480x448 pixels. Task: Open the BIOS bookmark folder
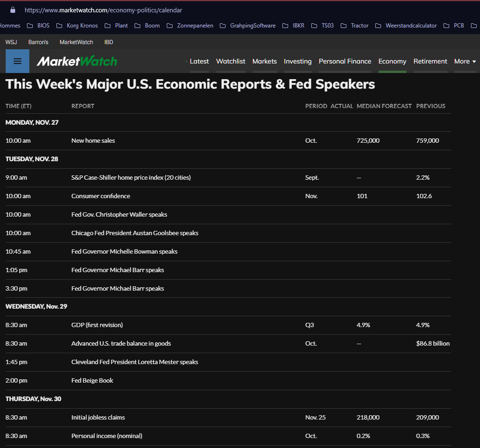point(38,26)
